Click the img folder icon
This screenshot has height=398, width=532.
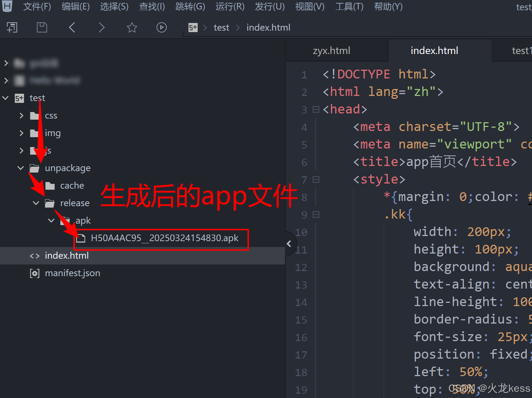pos(35,133)
